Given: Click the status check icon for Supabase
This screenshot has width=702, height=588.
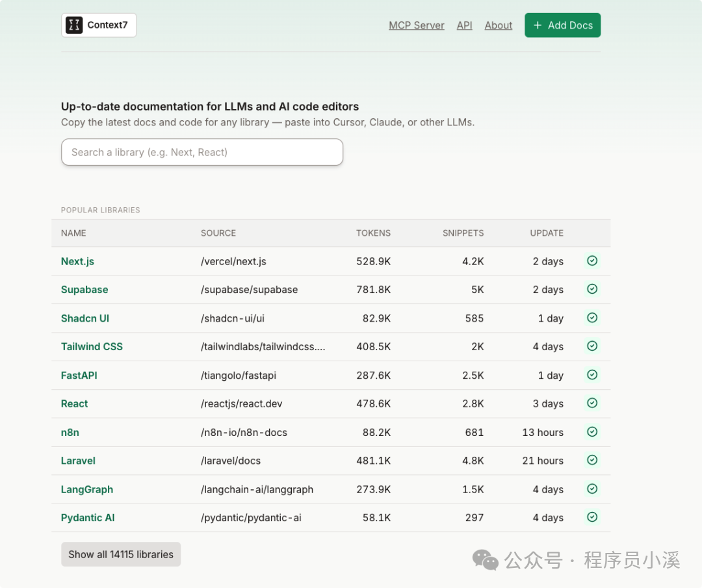Looking at the screenshot, I should tap(592, 289).
